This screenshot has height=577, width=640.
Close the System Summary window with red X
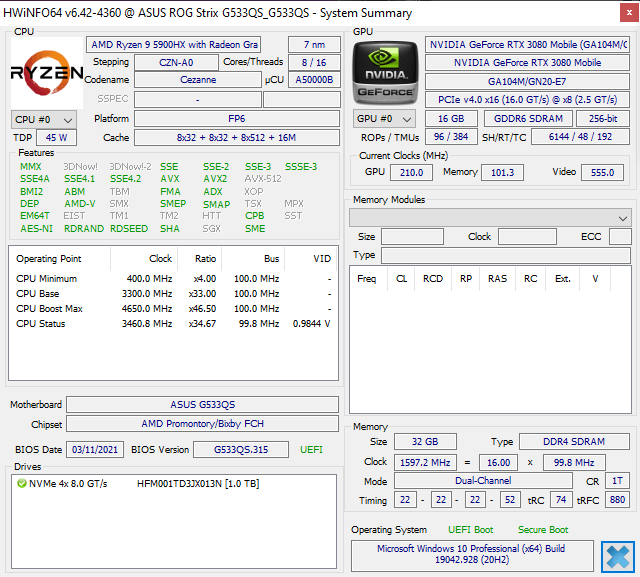click(x=629, y=13)
